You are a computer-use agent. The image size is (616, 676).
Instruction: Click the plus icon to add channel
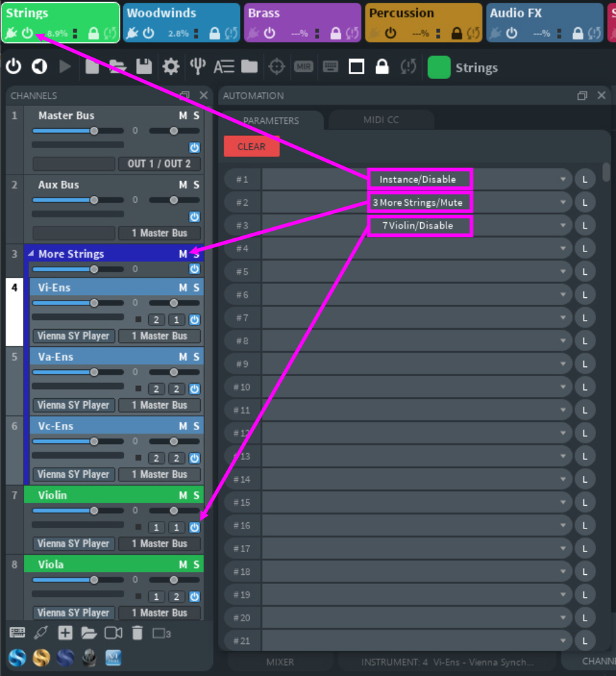click(x=65, y=632)
